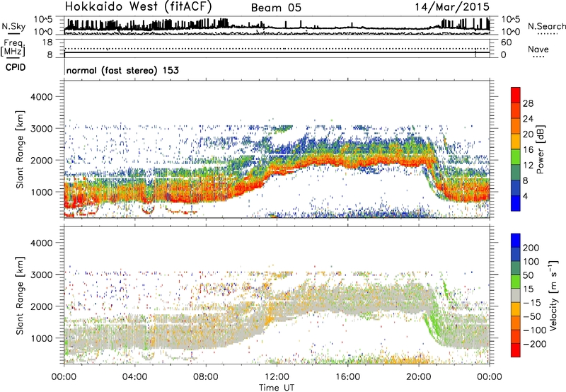566x392 pixels.
Task: Click the 'Velocity [m s-1]' colorbar label
Action: [554, 295]
